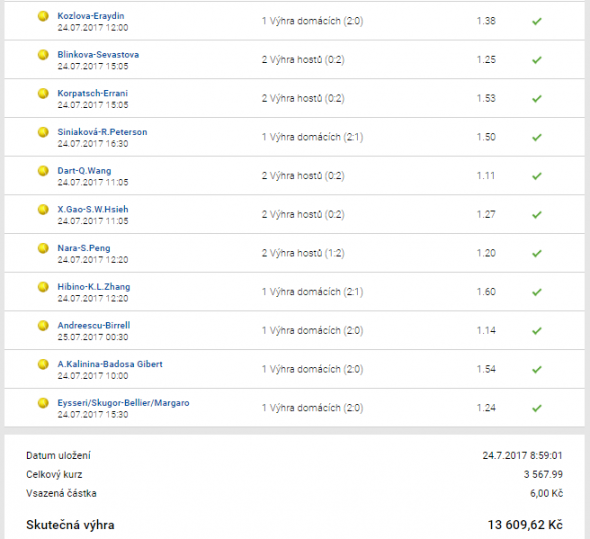The image size is (590, 539).
Task: Click the total odds value '3 567.99'
Action: pyautogui.click(x=543, y=475)
